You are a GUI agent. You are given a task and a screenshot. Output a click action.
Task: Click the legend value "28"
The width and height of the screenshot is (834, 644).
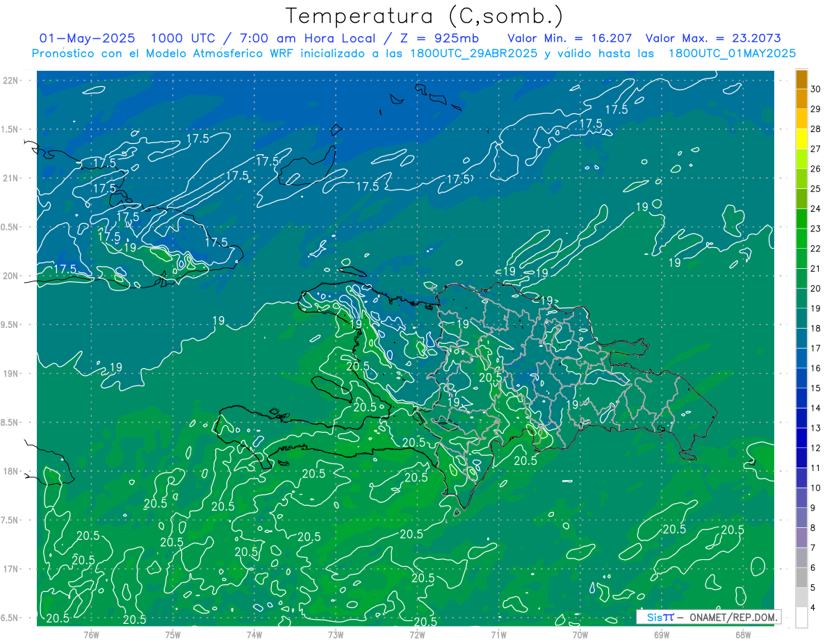[816, 129]
